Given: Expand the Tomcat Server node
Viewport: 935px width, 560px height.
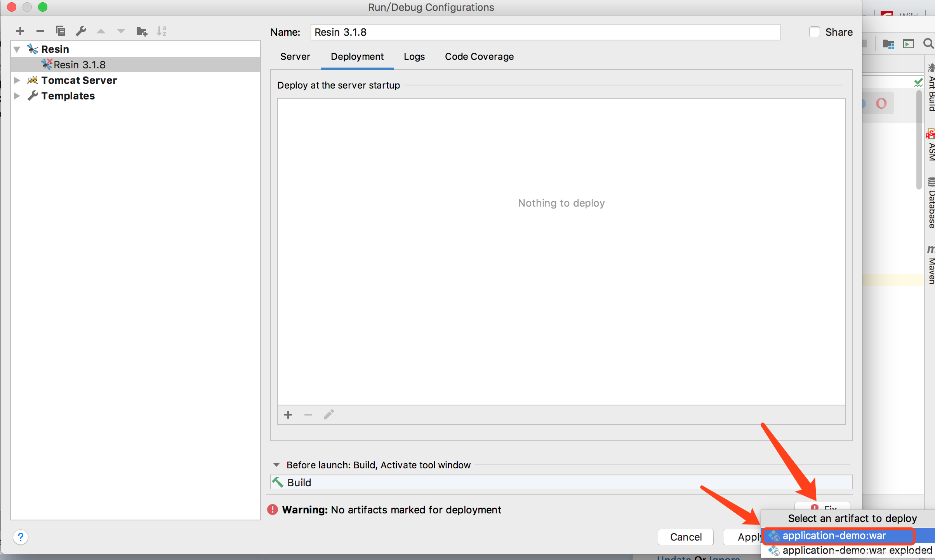Looking at the screenshot, I should [x=17, y=80].
